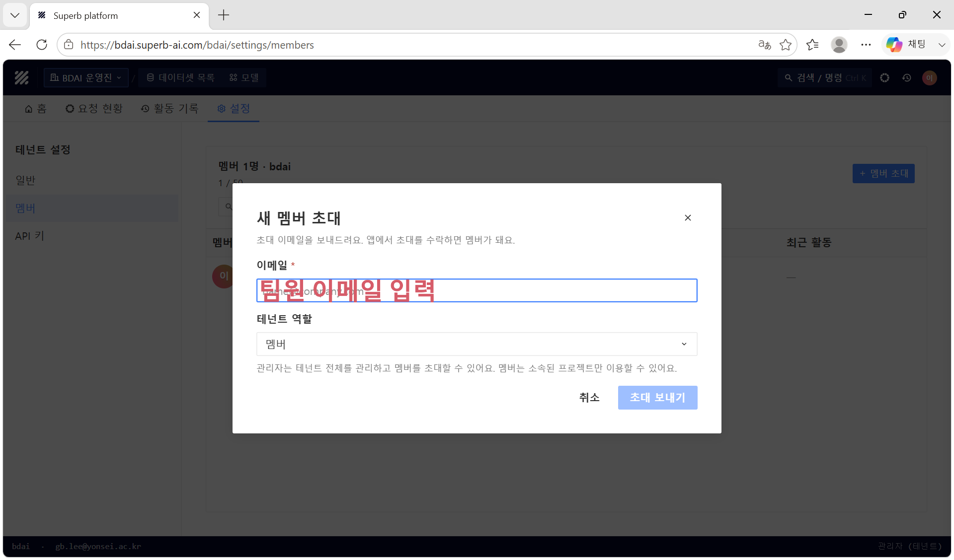Open the tenant role dropdown

click(477, 344)
